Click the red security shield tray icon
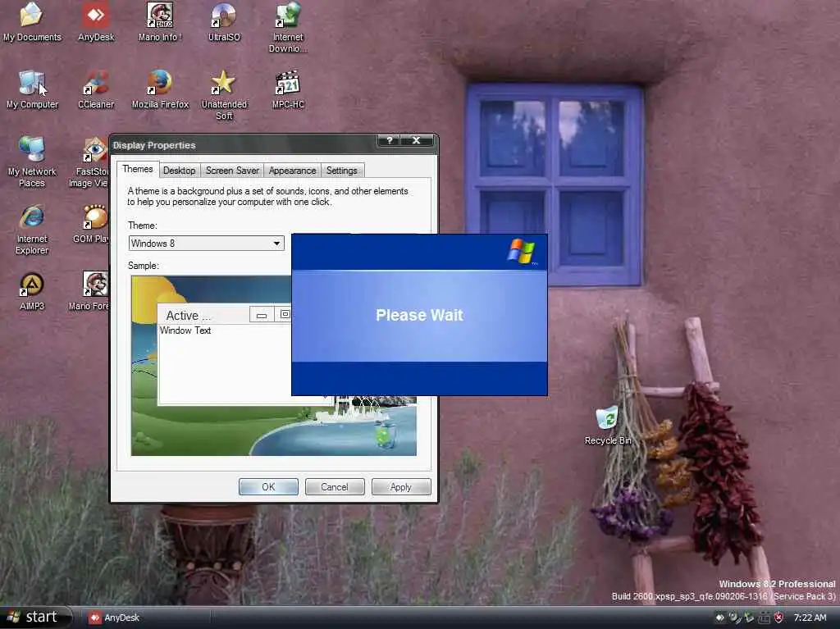Viewport: 840px width, 629px height. coord(779,618)
